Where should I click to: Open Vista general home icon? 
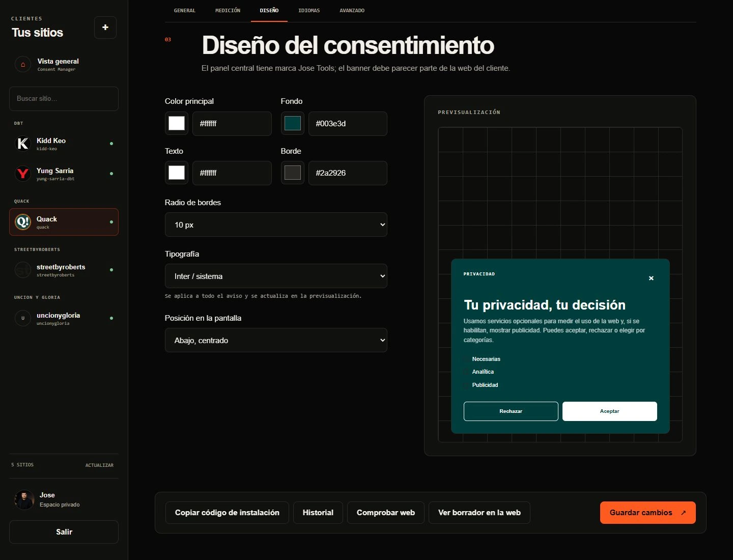[23, 65]
